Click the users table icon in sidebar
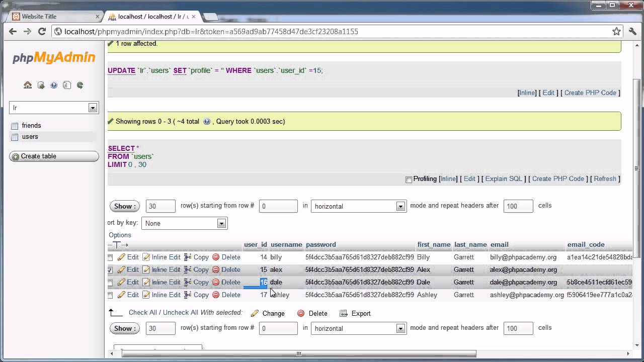The height and width of the screenshot is (362, 644). (15, 137)
